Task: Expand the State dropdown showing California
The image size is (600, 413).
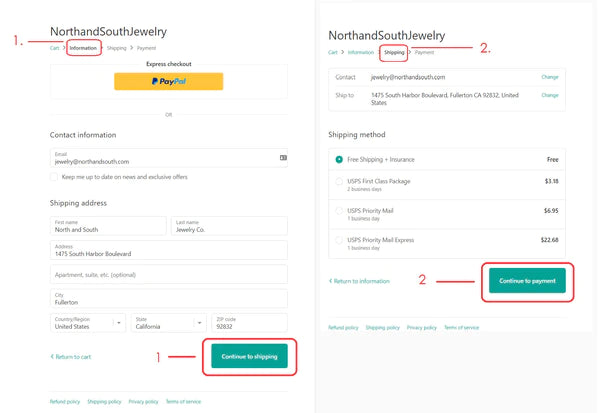Action: (x=168, y=323)
